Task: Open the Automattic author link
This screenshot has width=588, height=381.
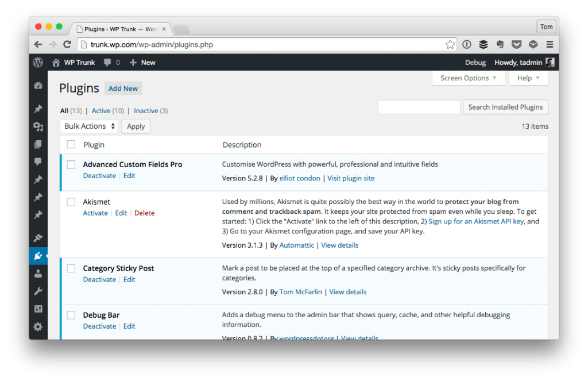Action: point(297,245)
